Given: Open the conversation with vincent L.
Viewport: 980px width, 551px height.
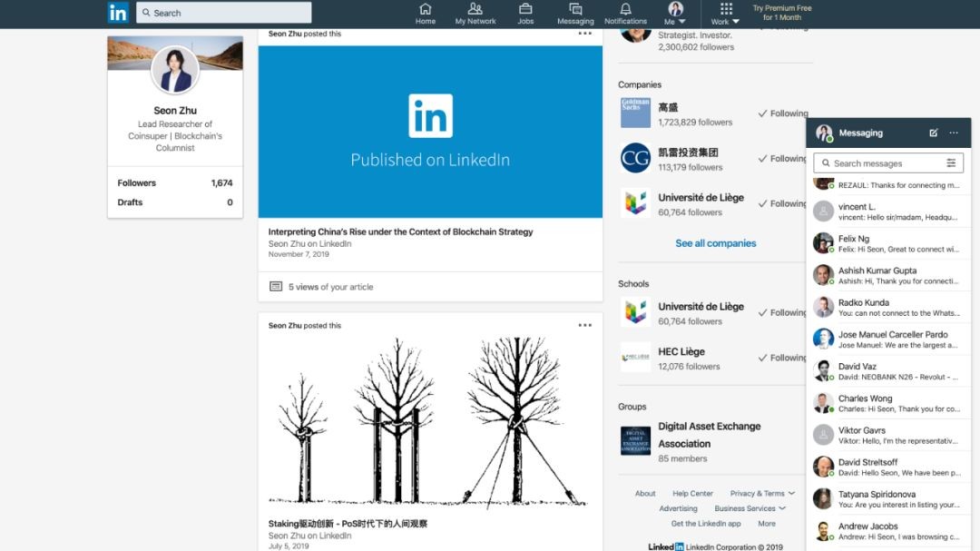Looking at the screenshot, I should coord(888,212).
